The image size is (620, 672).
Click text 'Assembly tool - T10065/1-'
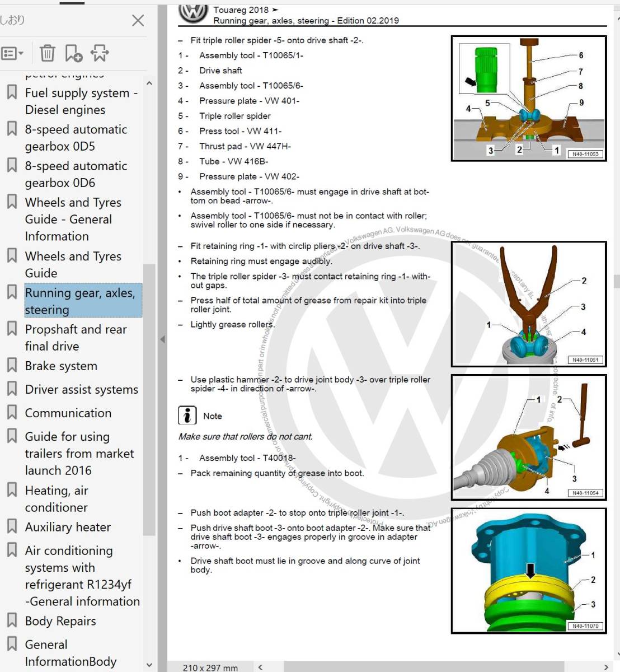(x=251, y=55)
